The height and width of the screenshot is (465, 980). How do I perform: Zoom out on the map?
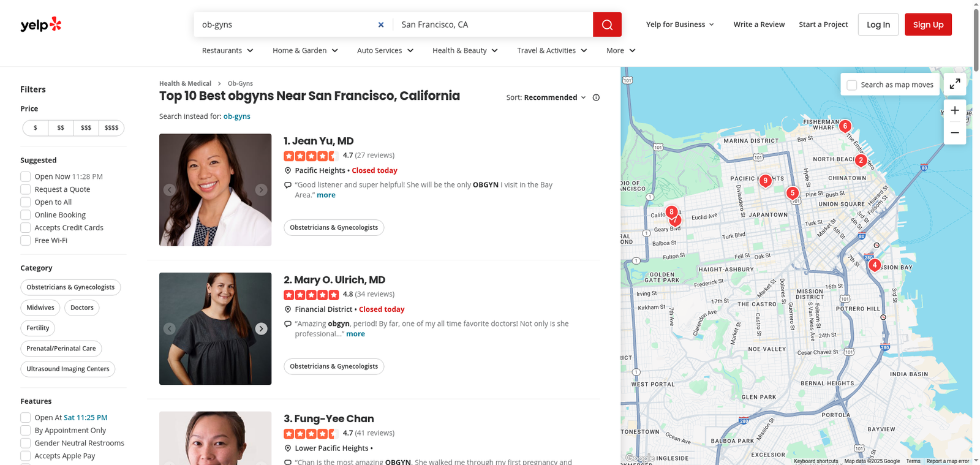[955, 133]
